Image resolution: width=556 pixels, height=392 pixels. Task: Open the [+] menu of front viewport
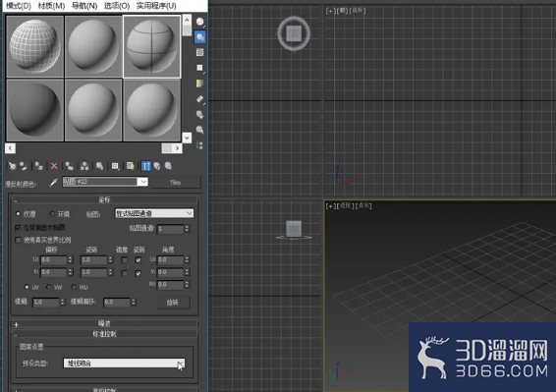click(330, 11)
